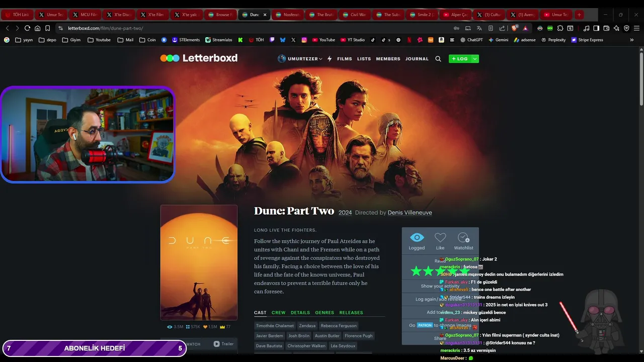Open the Instagram bookmark icon

point(304,40)
